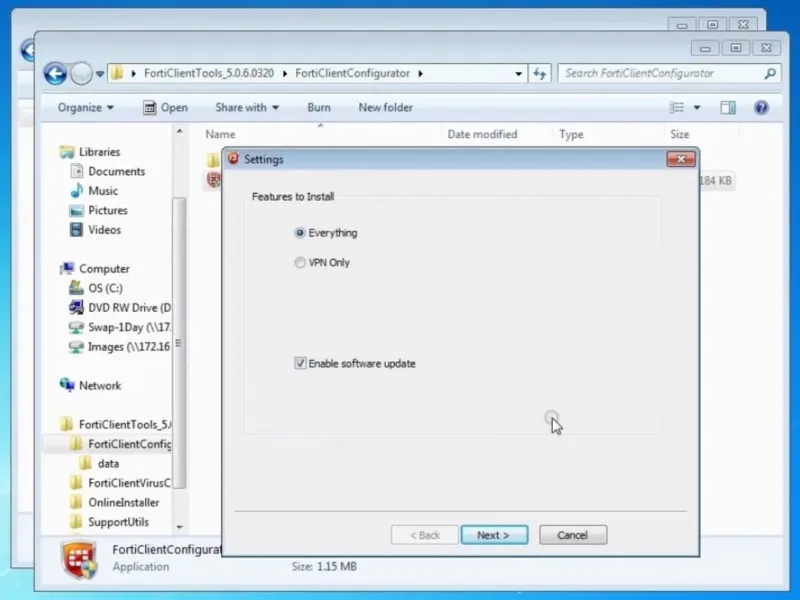This screenshot has width=800, height=600.
Task: Open the Pictures library
Action: pyautogui.click(x=108, y=210)
